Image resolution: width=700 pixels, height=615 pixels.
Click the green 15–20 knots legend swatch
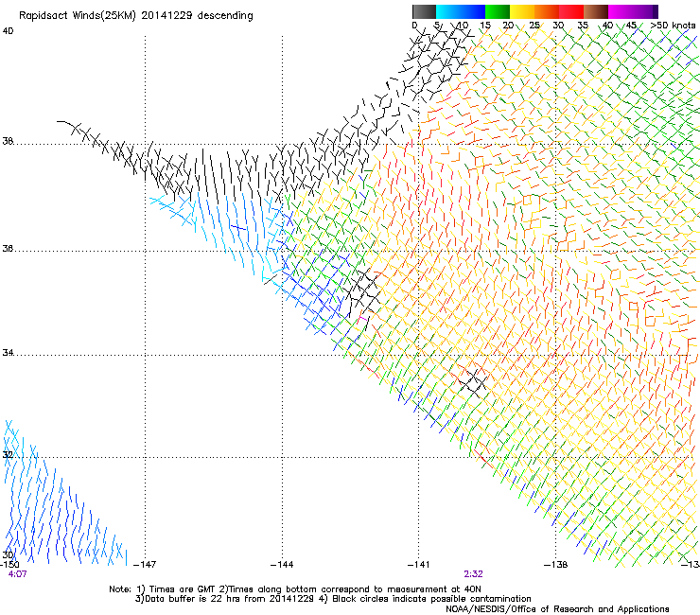[x=498, y=11]
